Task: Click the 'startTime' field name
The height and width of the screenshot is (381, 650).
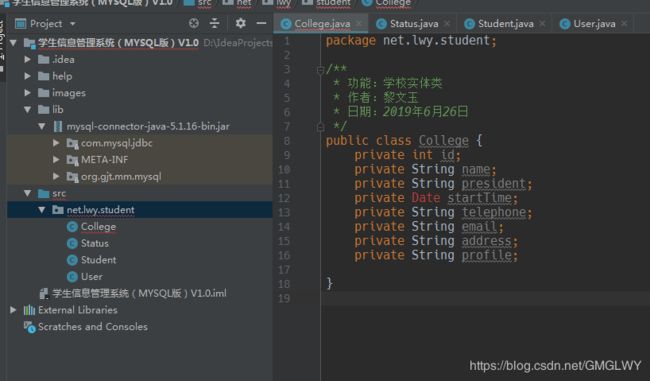Action: click(x=480, y=198)
